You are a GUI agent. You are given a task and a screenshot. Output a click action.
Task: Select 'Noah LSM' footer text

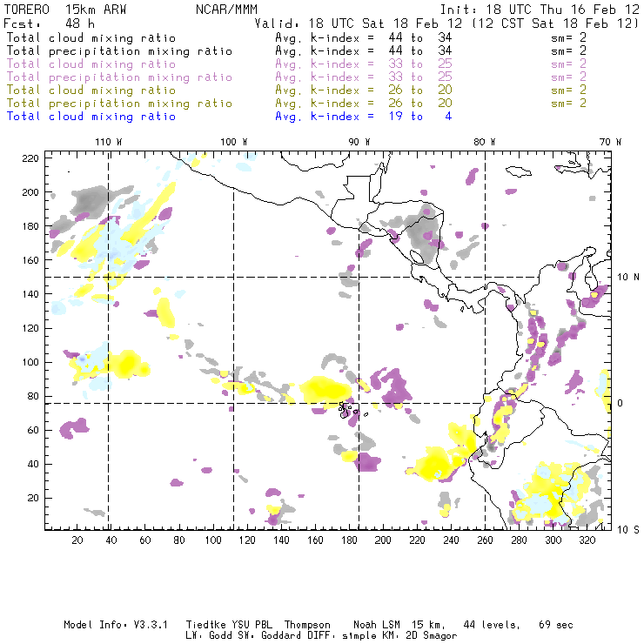click(377, 625)
